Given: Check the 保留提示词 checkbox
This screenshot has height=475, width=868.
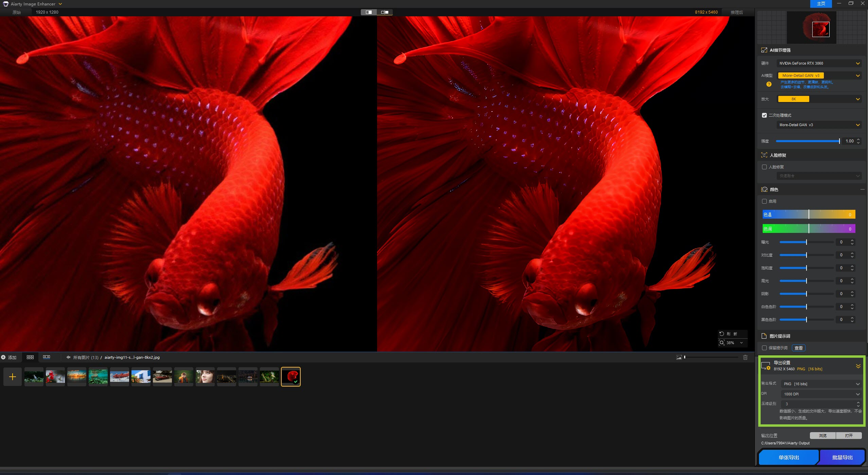Looking at the screenshot, I should (x=764, y=348).
